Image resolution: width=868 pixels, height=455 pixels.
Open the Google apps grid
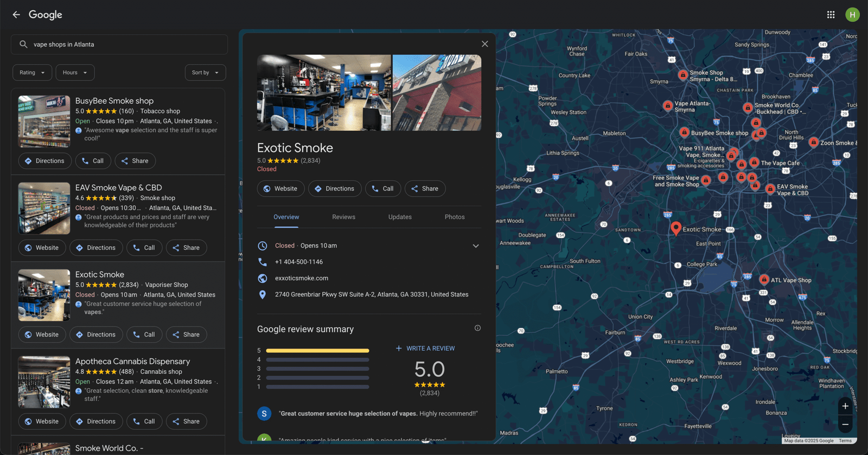coord(831,15)
